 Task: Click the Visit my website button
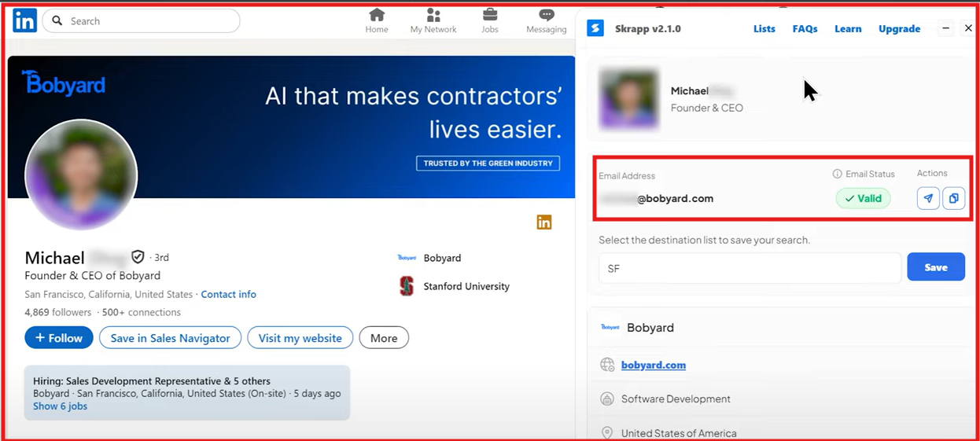[300, 338]
